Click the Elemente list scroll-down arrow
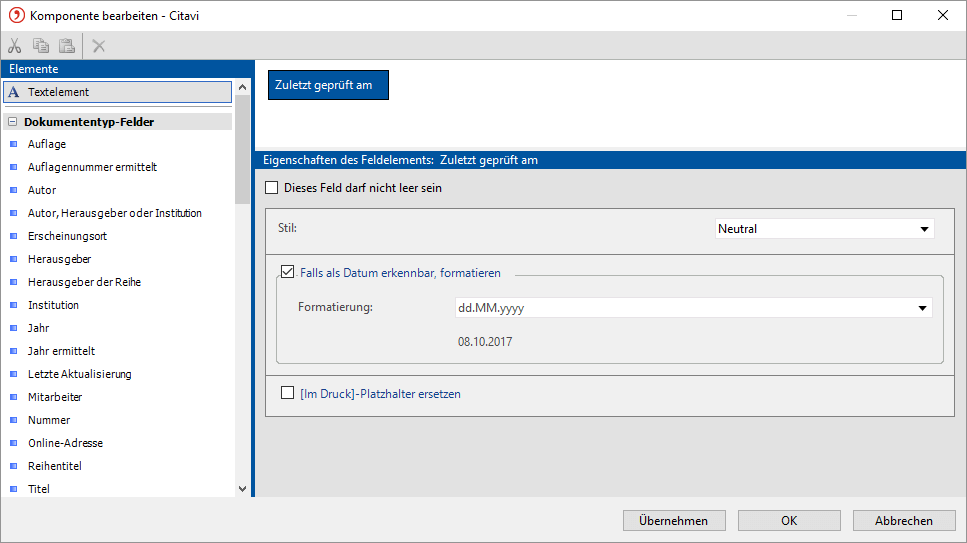 coord(242,489)
